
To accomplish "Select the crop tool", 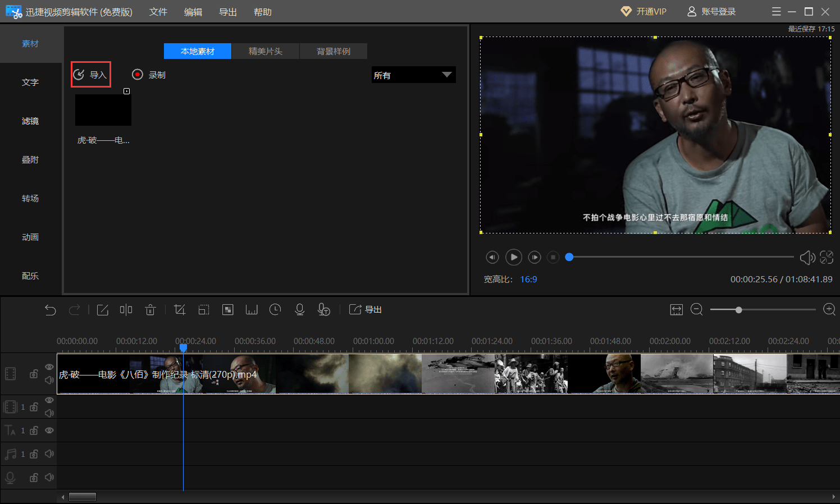I will 180,310.
